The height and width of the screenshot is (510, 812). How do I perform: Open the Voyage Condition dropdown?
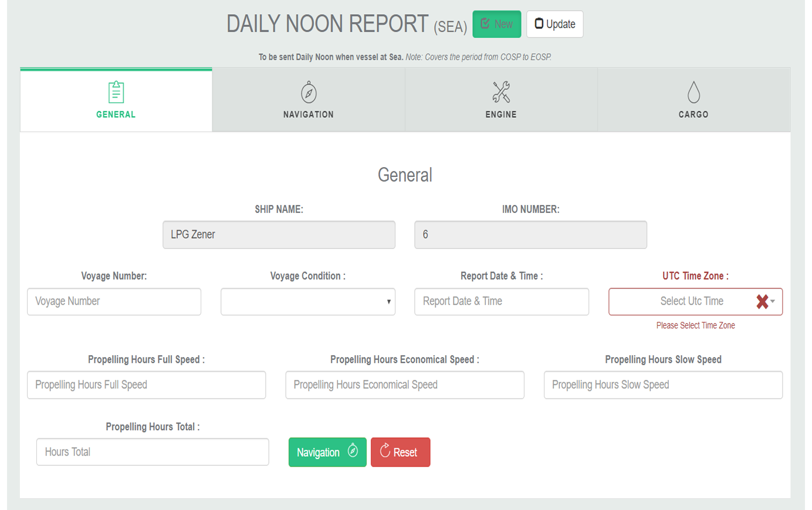pos(307,301)
